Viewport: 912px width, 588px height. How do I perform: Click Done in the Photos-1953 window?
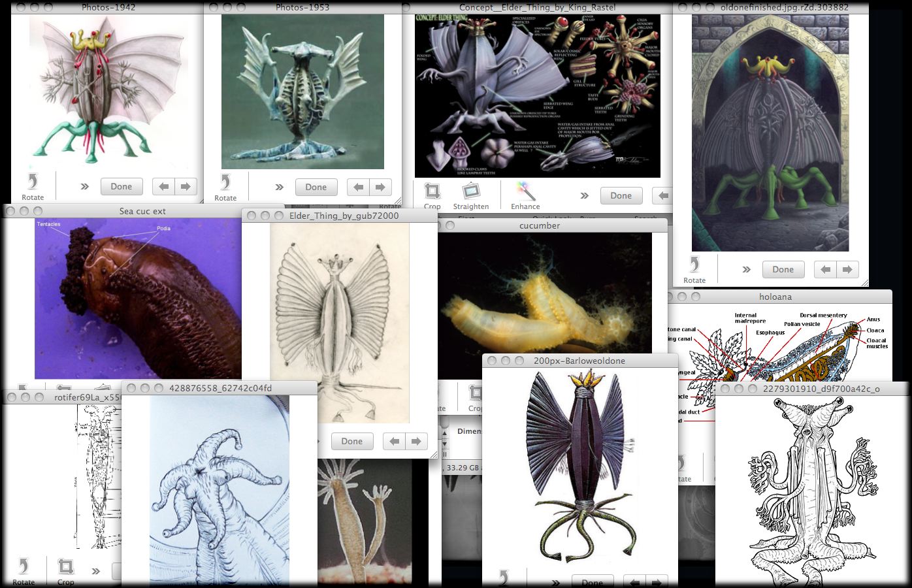click(316, 187)
